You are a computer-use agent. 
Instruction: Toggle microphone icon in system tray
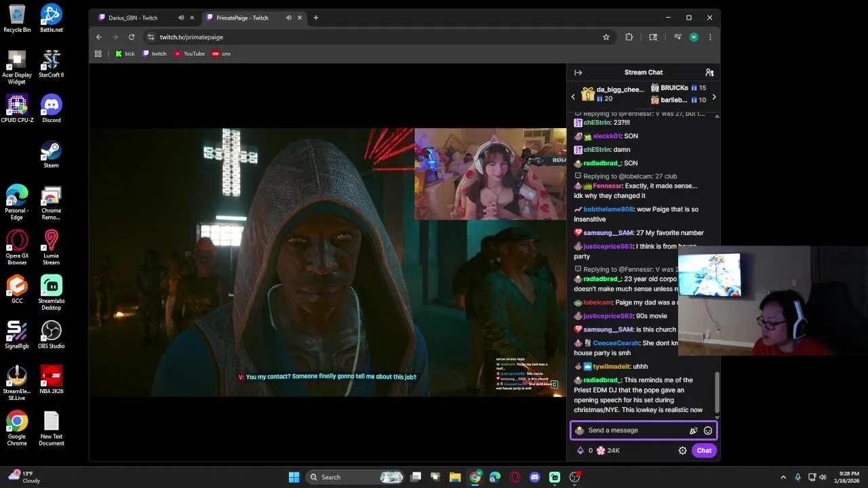pos(797,477)
